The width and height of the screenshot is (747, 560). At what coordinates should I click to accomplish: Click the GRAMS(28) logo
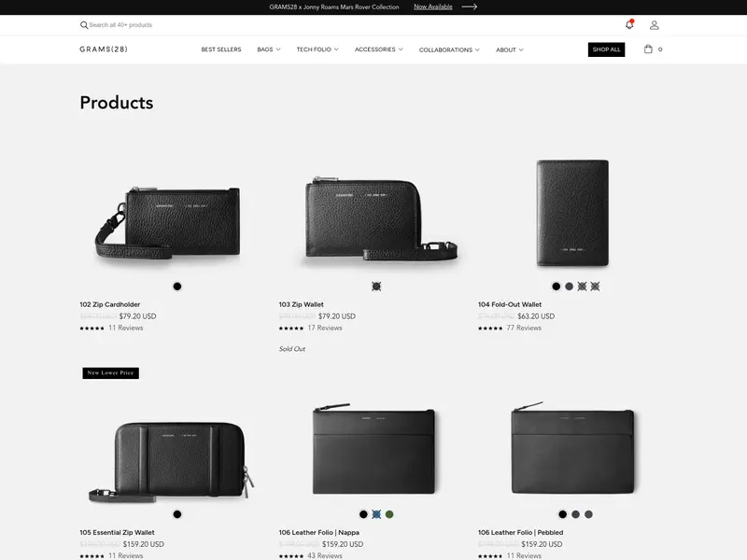pyautogui.click(x=104, y=49)
